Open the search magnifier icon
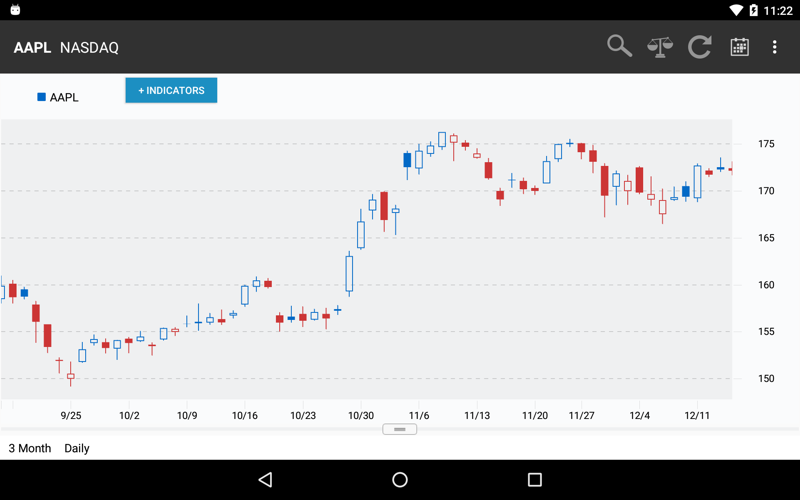This screenshot has height=500, width=800. coord(619,46)
